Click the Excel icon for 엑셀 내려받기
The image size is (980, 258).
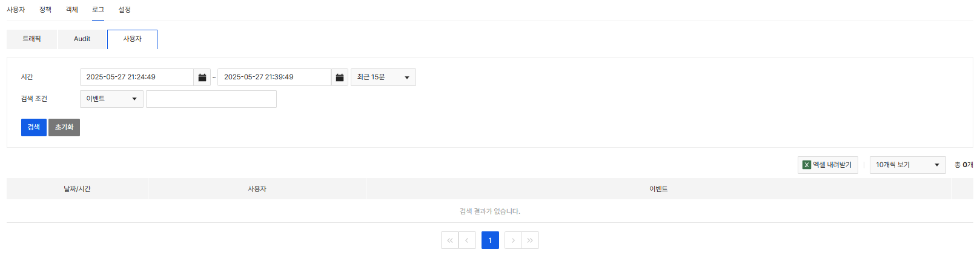[x=807, y=165]
